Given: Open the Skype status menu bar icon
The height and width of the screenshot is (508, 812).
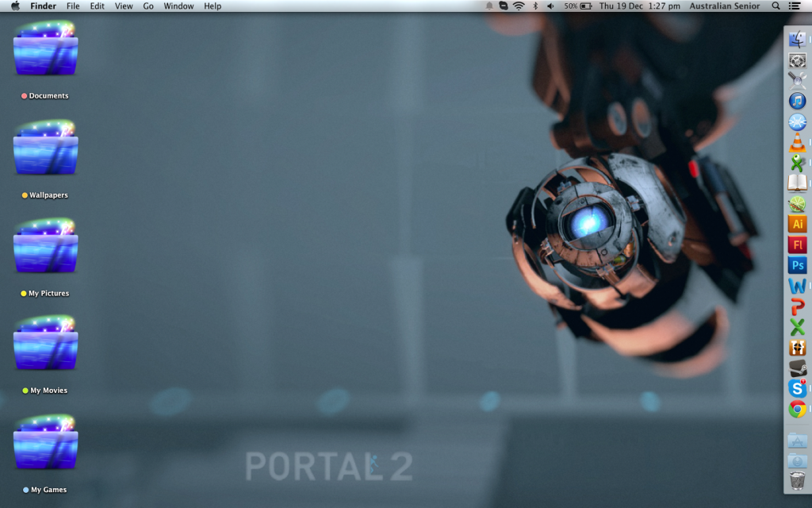Looking at the screenshot, I should [x=504, y=6].
